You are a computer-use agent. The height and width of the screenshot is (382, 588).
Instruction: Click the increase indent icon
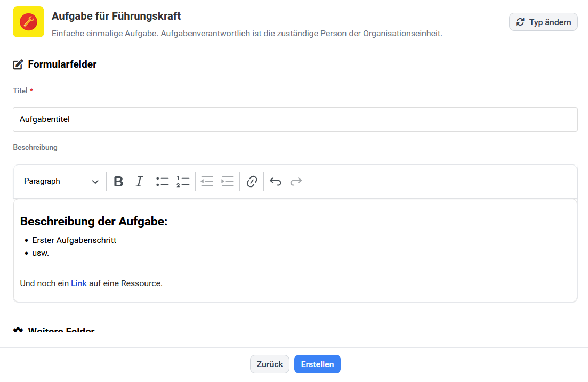[227, 181]
